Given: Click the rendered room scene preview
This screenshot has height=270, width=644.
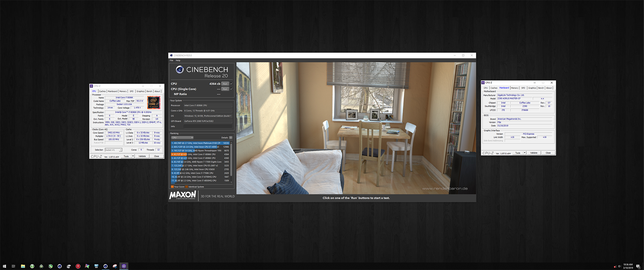Looking at the screenshot, I should [x=356, y=128].
